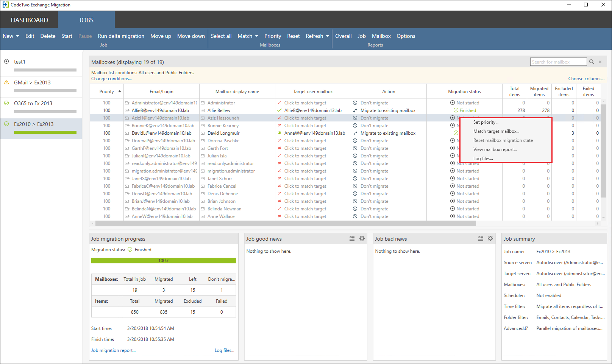Screen dimensions: 612x364
Task: Open the New job dropdown
Action: click(11, 36)
